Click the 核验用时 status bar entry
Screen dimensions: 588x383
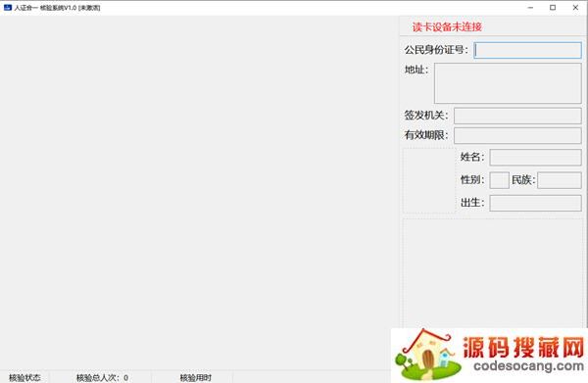point(196,378)
